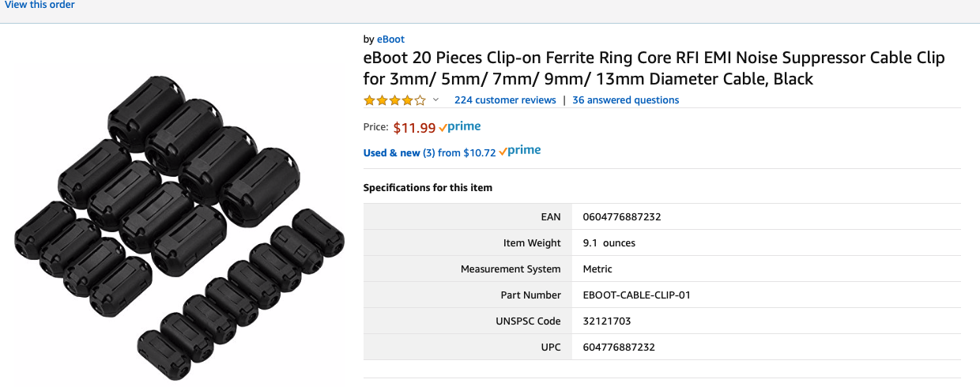This screenshot has height=387, width=980.
Task: Click the Part Number row label
Action: point(525,295)
